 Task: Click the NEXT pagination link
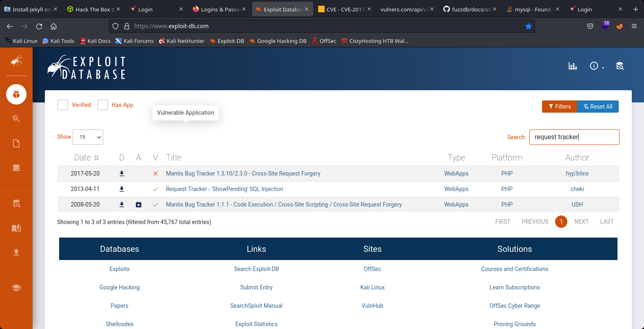[x=581, y=222]
